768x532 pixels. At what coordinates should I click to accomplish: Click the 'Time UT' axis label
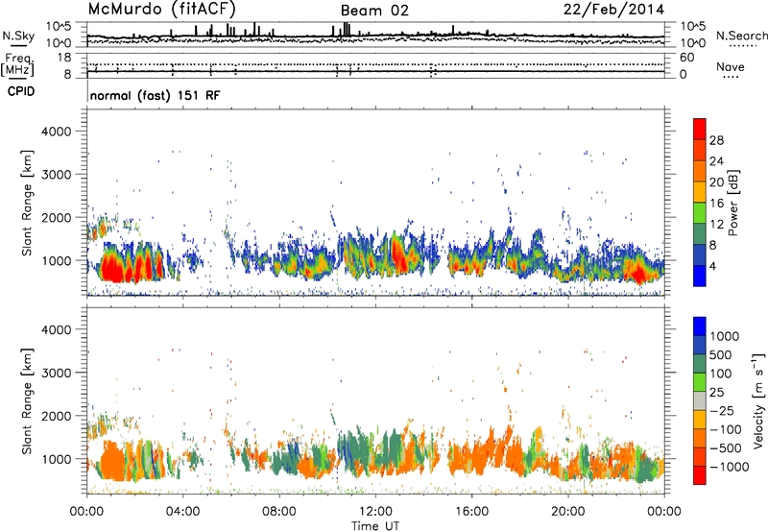click(375, 526)
